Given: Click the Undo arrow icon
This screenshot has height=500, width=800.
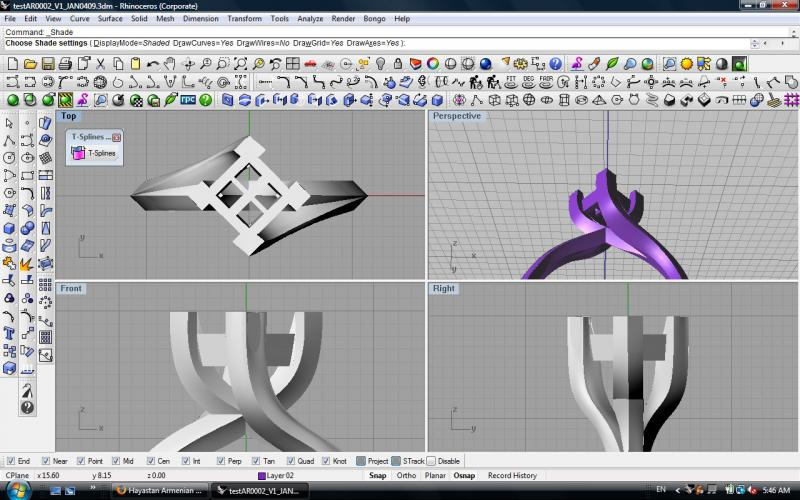Looking at the screenshot, I should coord(152,64).
